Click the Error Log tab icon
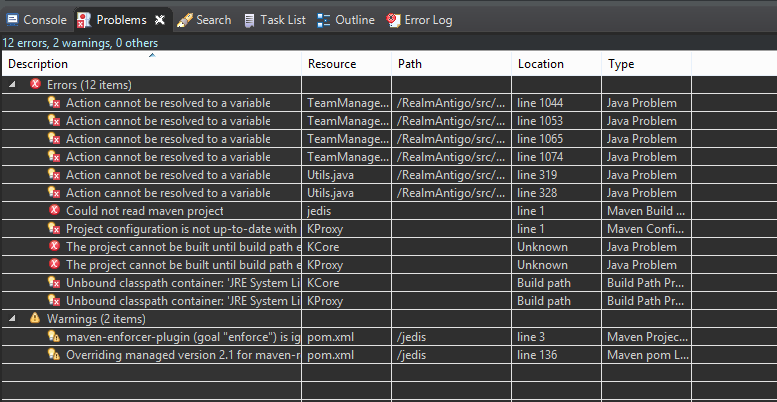Screen dimensions: 777x402 click(393, 20)
